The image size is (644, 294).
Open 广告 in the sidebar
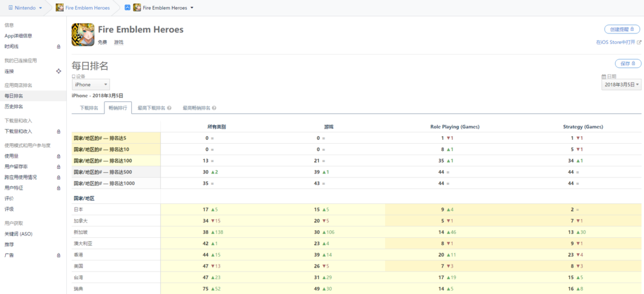pos(9,255)
